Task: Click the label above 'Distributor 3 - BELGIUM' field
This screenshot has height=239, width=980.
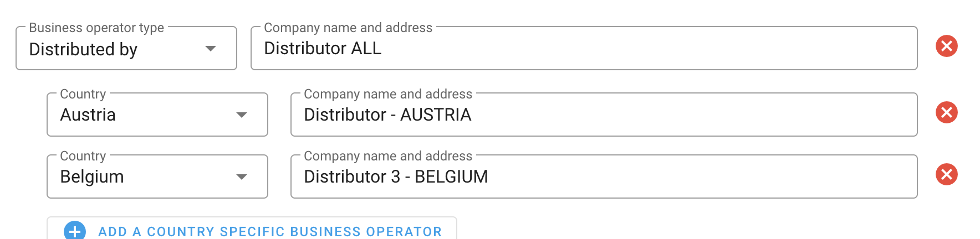Action: click(x=387, y=156)
